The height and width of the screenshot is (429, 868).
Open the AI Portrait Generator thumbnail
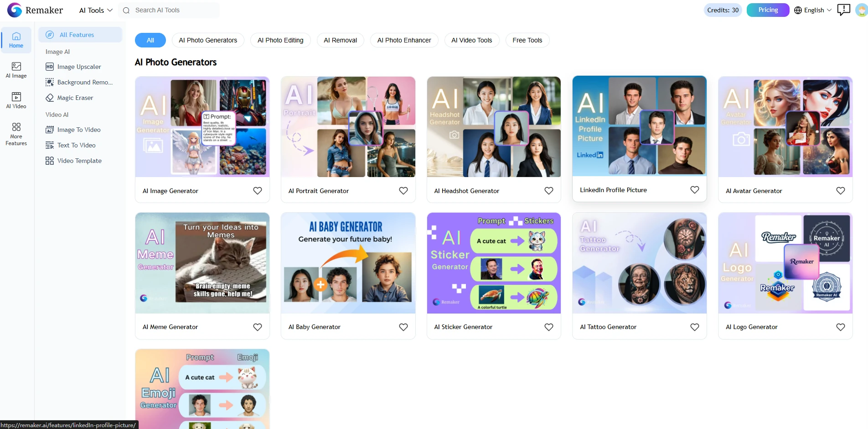[x=348, y=127]
